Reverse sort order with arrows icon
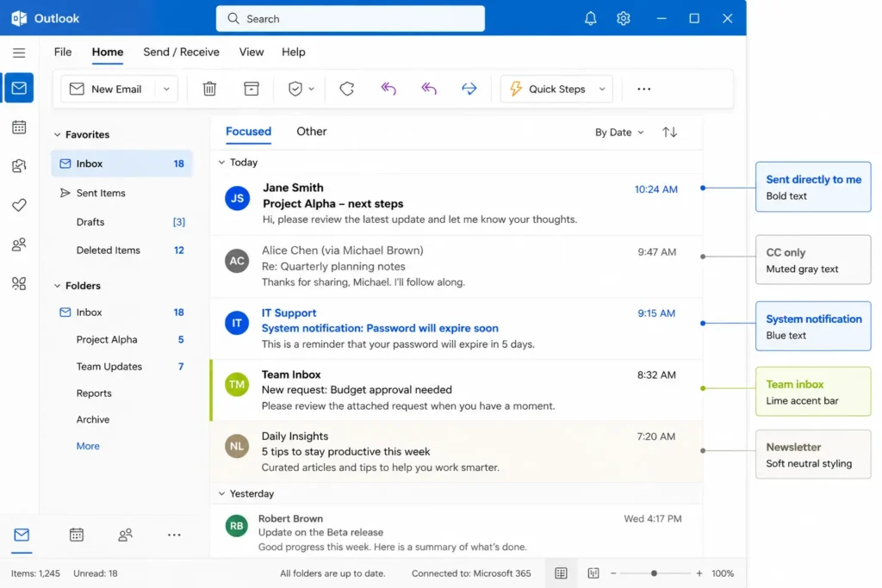This screenshot has height=588, width=882. click(669, 132)
